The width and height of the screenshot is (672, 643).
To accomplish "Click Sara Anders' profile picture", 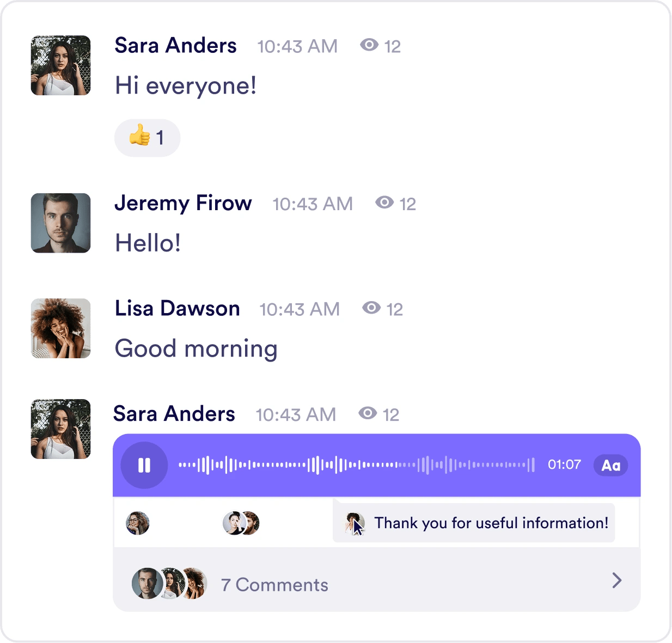I will 60,65.
